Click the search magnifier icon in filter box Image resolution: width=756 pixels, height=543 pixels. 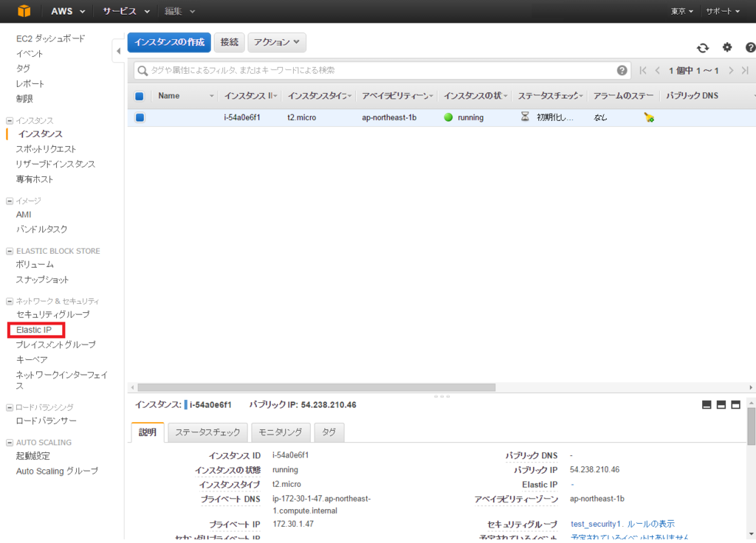coord(142,71)
